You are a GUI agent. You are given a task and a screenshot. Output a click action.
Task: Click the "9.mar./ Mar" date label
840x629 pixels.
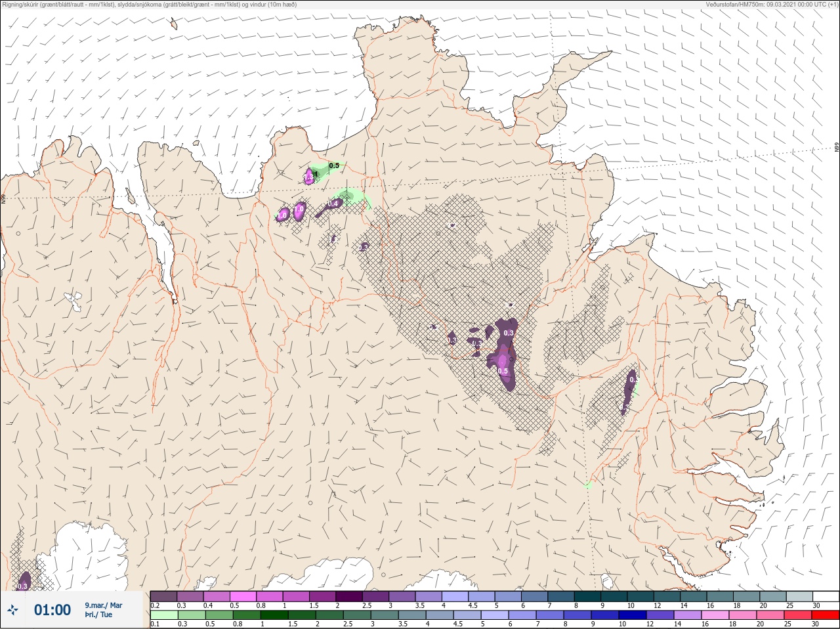pos(103,605)
